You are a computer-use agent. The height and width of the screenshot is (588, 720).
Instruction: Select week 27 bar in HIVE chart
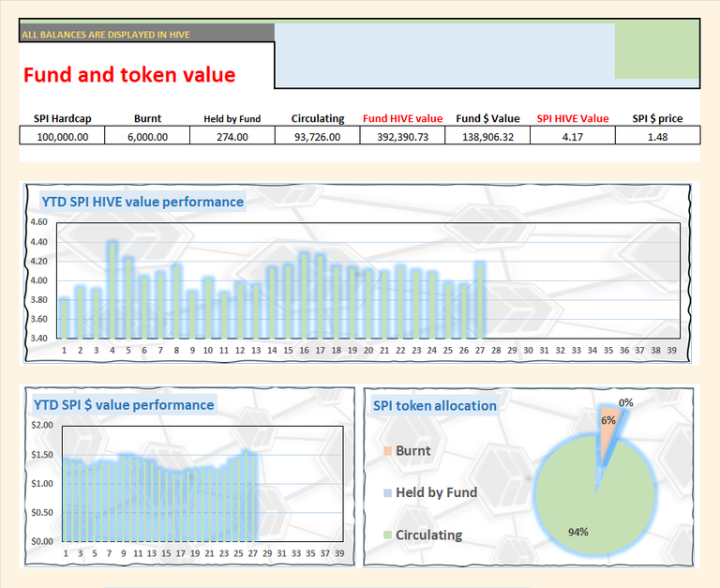(480, 300)
